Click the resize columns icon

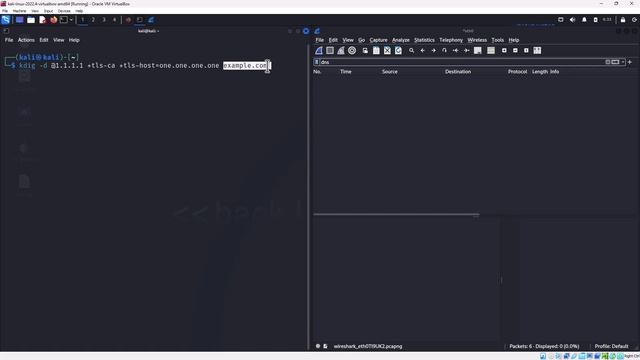pos(537,51)
